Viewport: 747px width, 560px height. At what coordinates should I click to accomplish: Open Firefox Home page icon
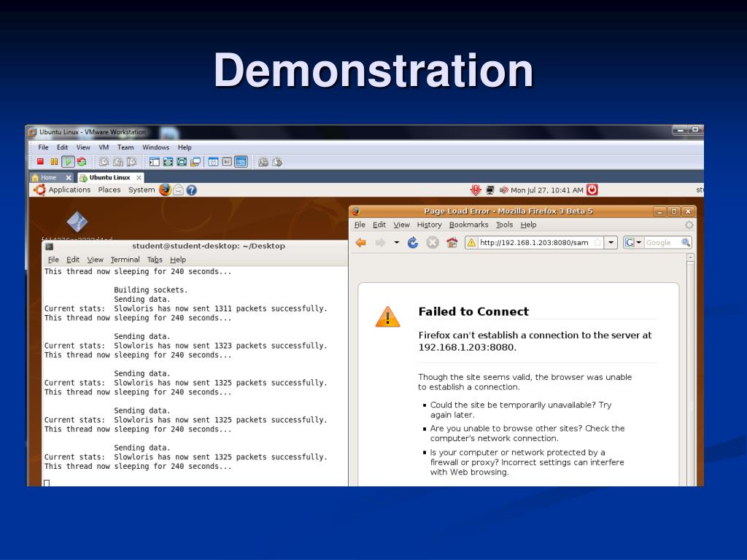(452, 243)
